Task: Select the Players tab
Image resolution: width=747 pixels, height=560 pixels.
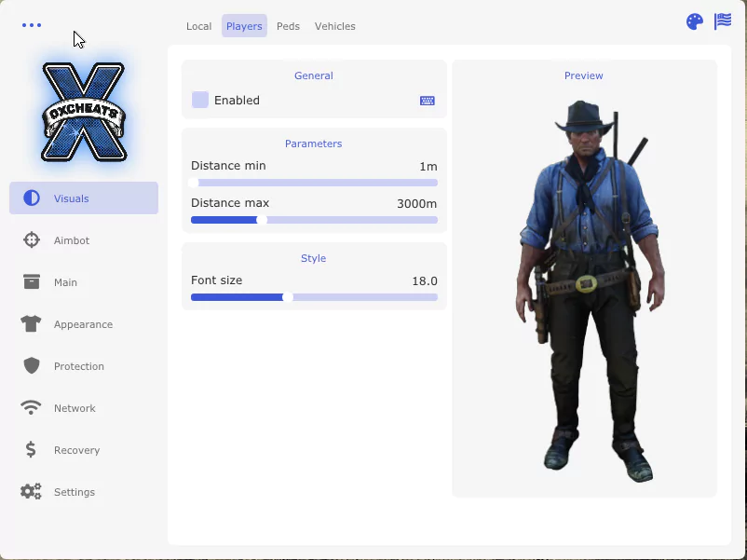Action: (244, 26)
